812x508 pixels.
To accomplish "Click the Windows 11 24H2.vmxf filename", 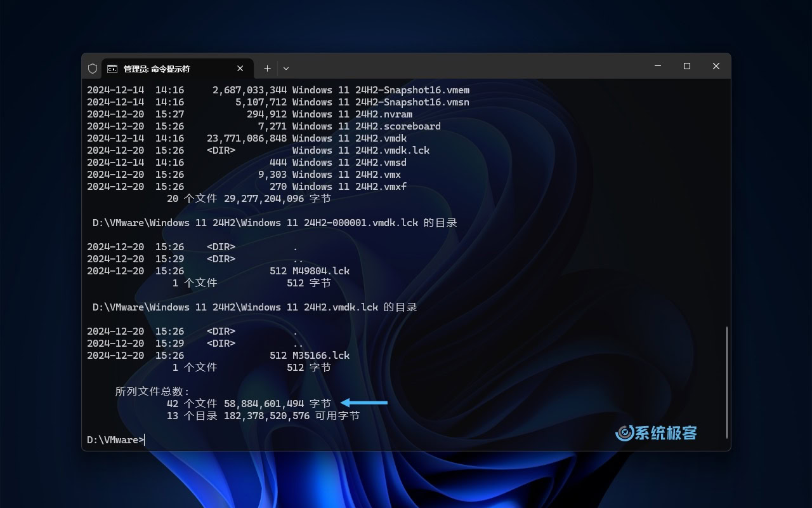I will pyautogui.click(x=350, y=187).
